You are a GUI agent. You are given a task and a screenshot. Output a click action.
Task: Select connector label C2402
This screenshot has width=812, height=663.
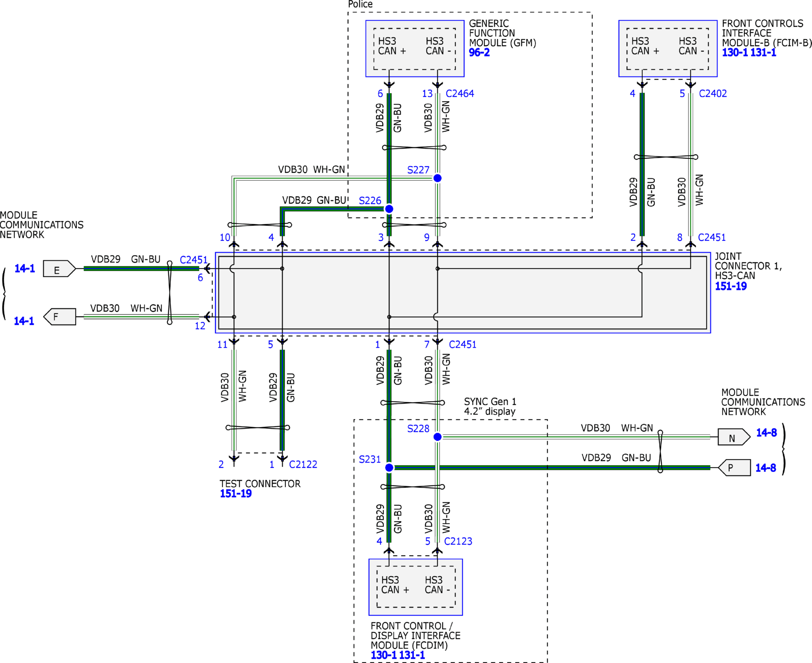click(x=713, y=93)
